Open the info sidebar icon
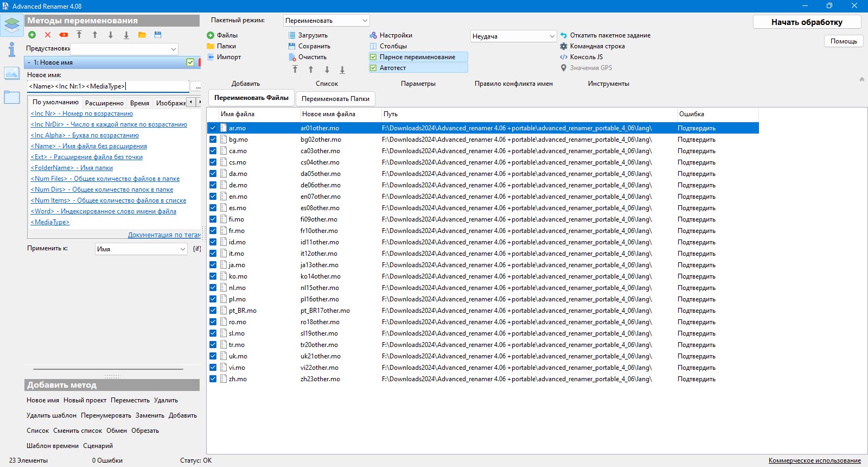 pos(11,49)
